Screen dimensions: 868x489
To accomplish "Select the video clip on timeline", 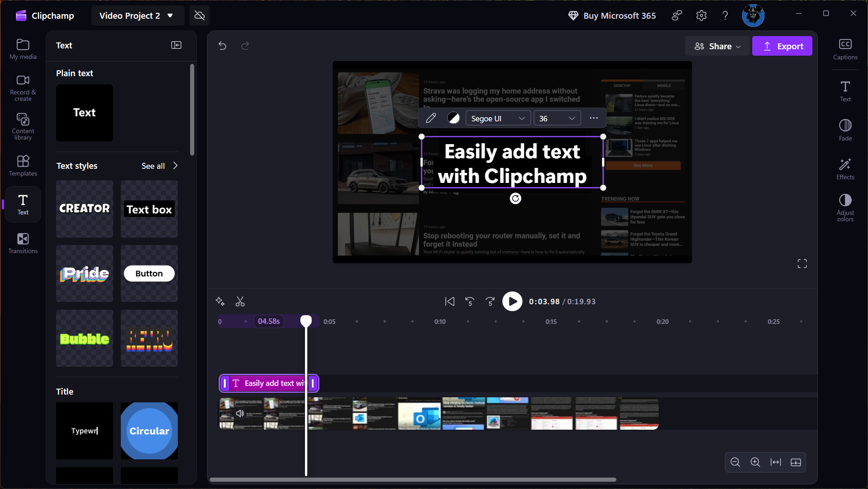I will click(x=439, y=413).
